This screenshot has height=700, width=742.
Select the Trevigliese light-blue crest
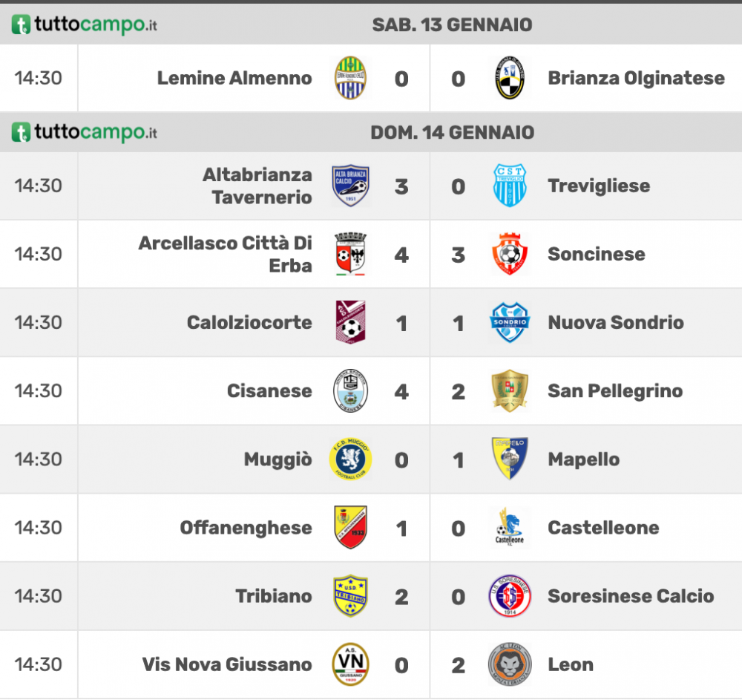[x=510, y=186]
